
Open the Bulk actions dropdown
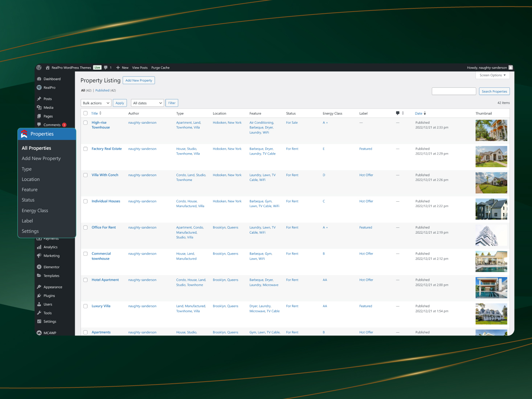[96, 103]
